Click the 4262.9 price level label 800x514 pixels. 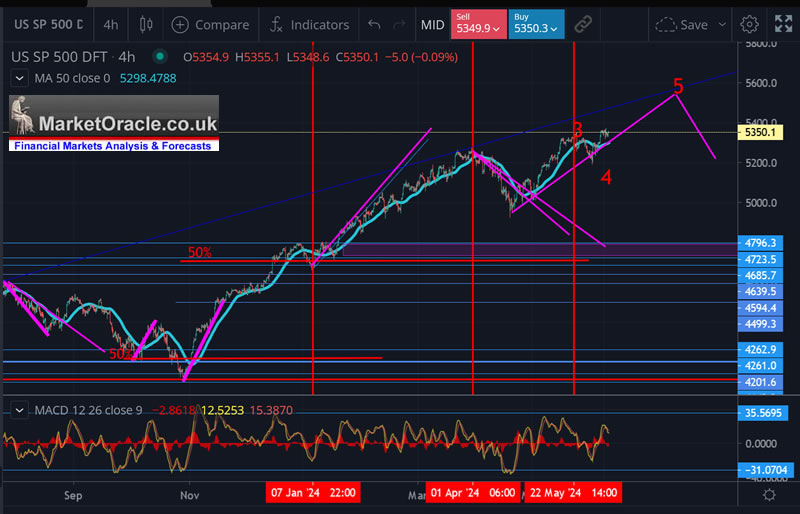(760, 350)
